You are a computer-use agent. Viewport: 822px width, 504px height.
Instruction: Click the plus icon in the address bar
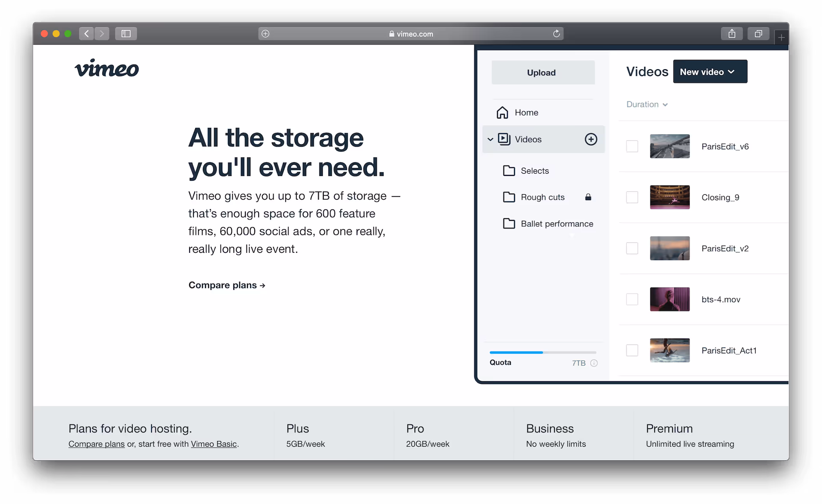tap(265, 34)
